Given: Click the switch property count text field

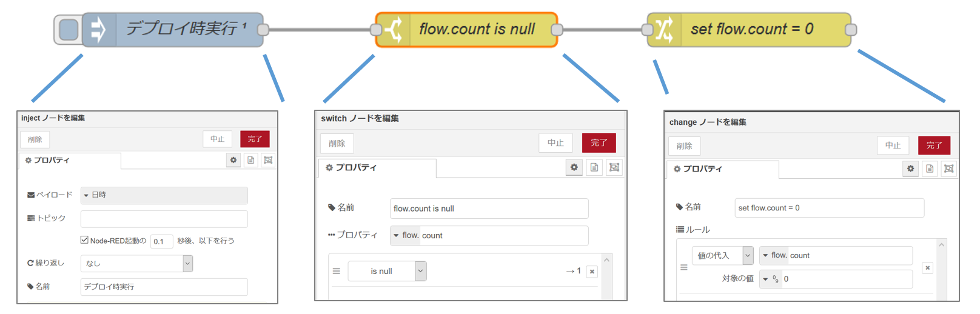Looking at the screenshot, I should point(503,236).
